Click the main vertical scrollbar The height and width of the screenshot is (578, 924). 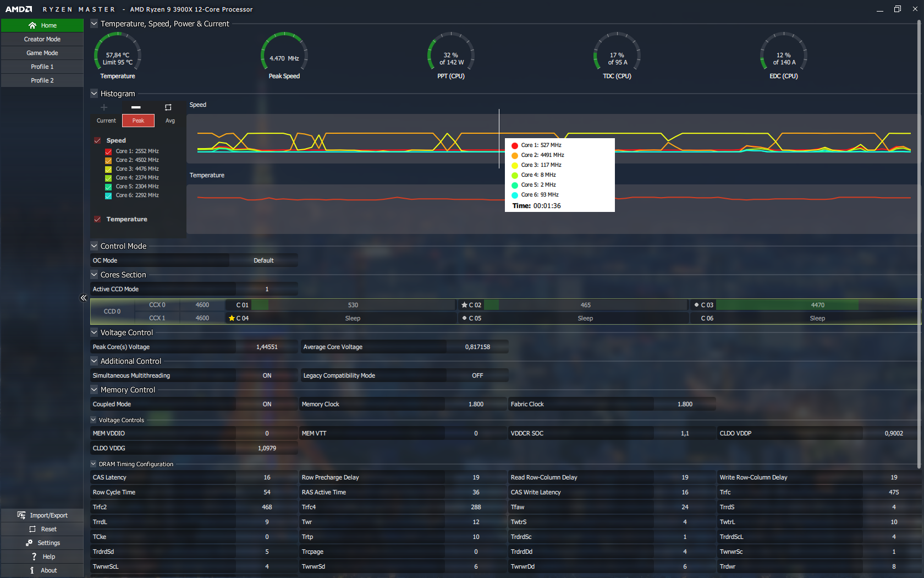pyautogui.click(x=919, y=245)
